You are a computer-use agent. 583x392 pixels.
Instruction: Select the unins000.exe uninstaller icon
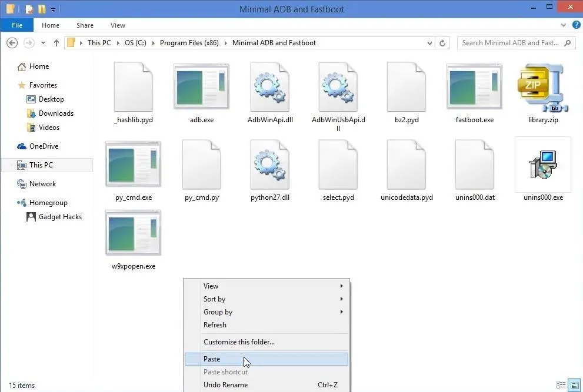[x=543, y=165]
